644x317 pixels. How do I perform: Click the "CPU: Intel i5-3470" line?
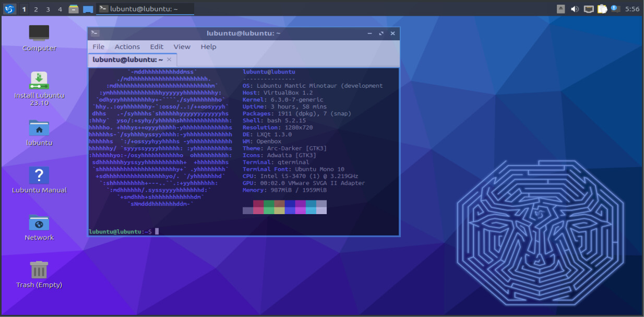pos(301,176)
